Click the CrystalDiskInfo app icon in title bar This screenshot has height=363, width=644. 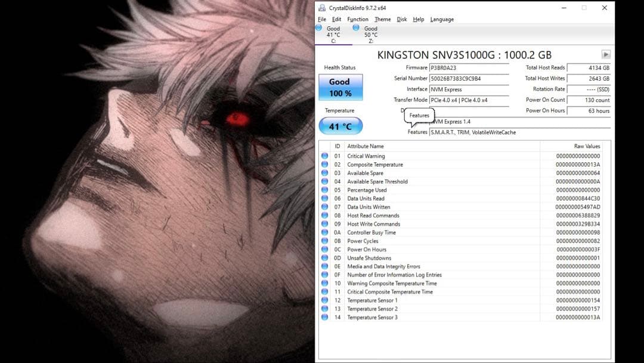coord(322,8)
